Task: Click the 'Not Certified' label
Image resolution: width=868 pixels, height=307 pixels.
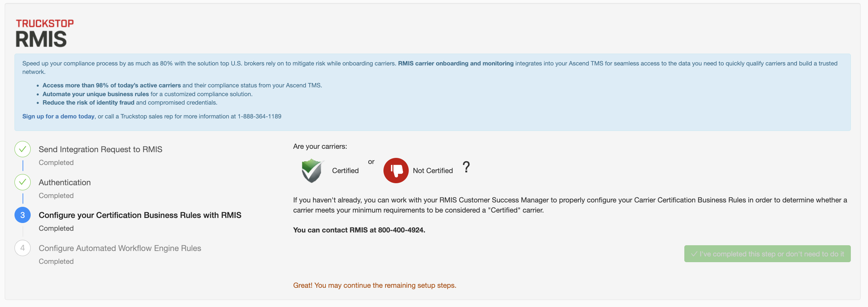Action: click(x=433, y=171)
